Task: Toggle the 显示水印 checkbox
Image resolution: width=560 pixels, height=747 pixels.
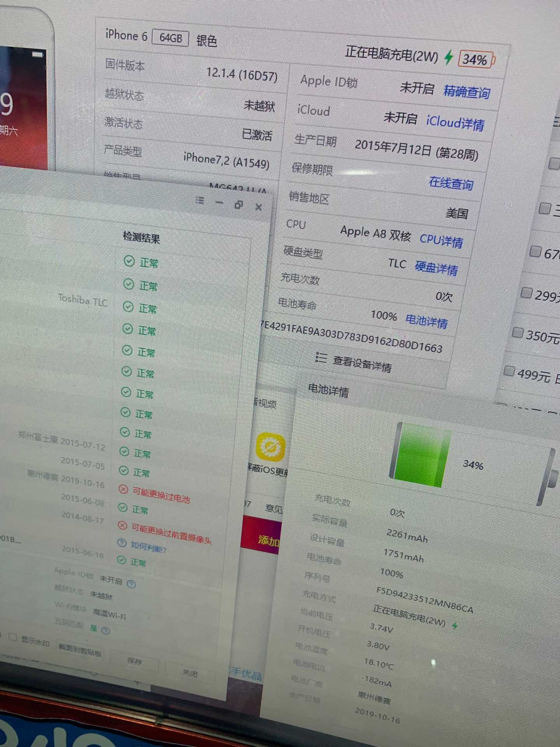Action: click(13, 637)
